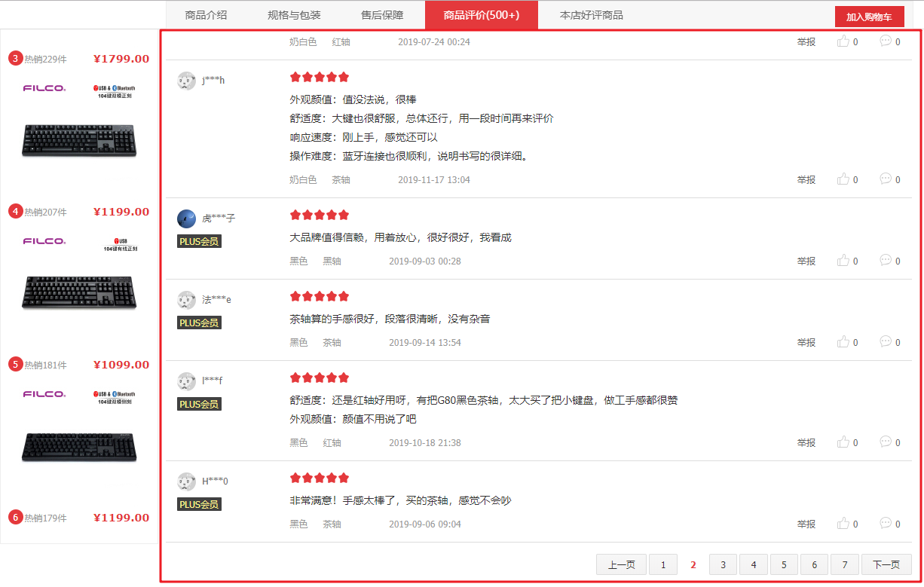Open the 售后保障 tab
The image size is (924, 587).
tap(382, 15)
